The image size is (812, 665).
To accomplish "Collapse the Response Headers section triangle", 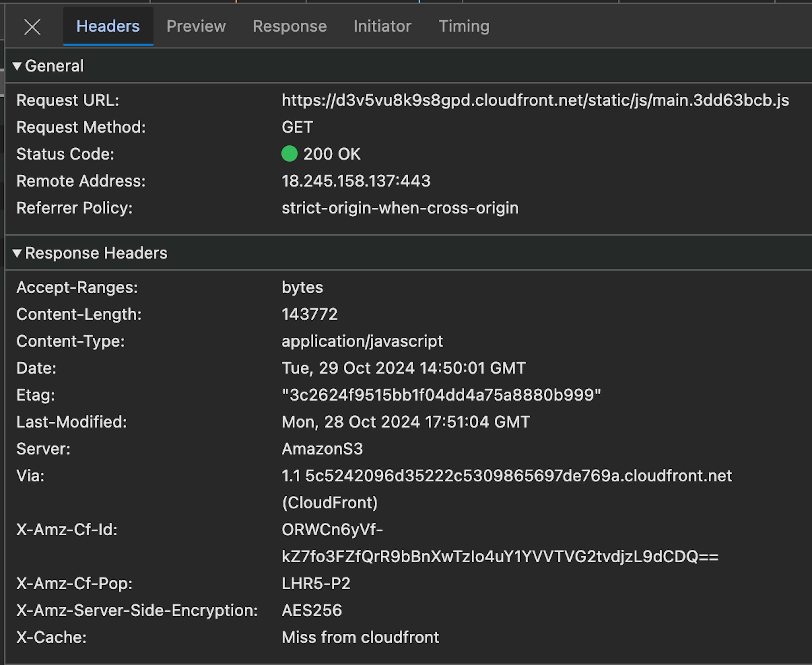I will coord(17,253).
